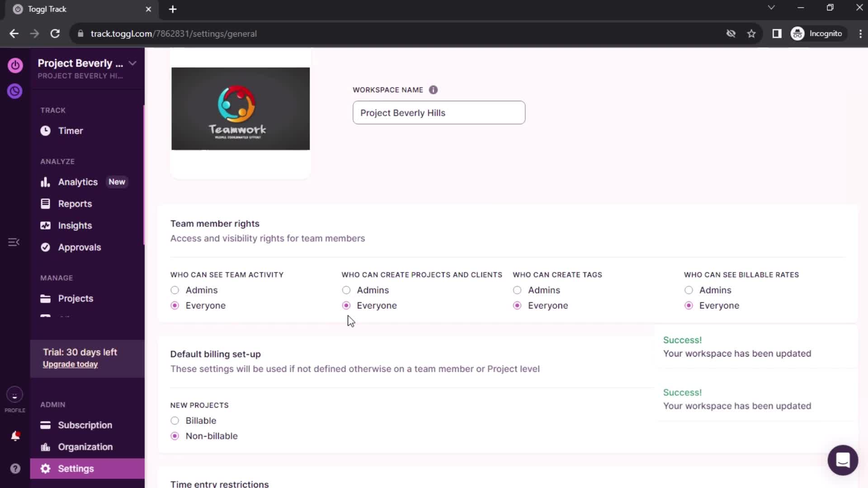This screenshot has height=488, width=868.
Task: Click Upgrade today trial link
Action: 70,364
